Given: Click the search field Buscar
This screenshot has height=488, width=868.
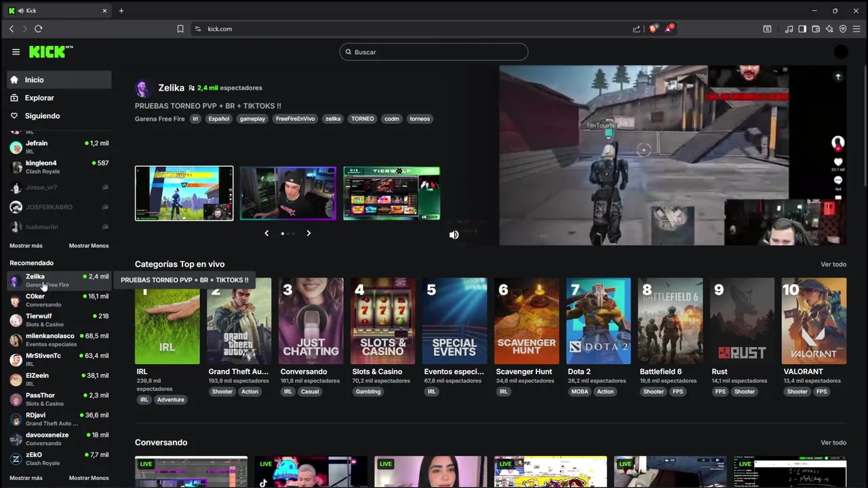Looking at the screenshot, I should pos(434,52).
